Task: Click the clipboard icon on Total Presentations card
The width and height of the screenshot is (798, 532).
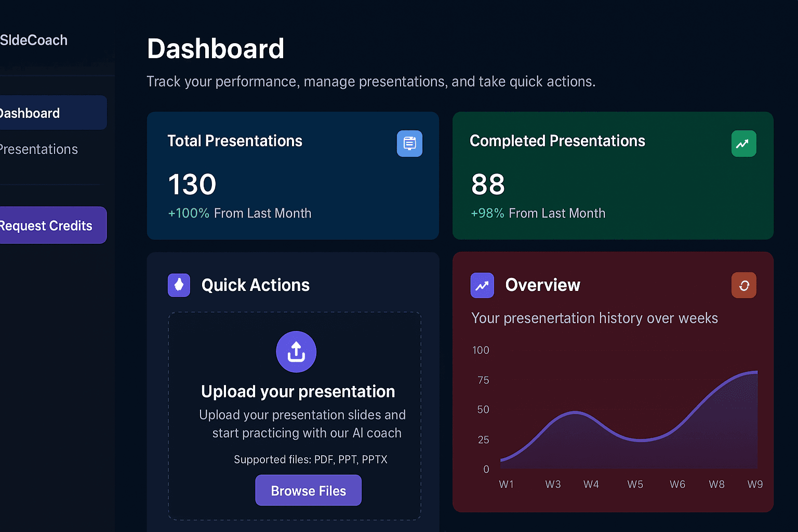Action: [x=409, y=143]
